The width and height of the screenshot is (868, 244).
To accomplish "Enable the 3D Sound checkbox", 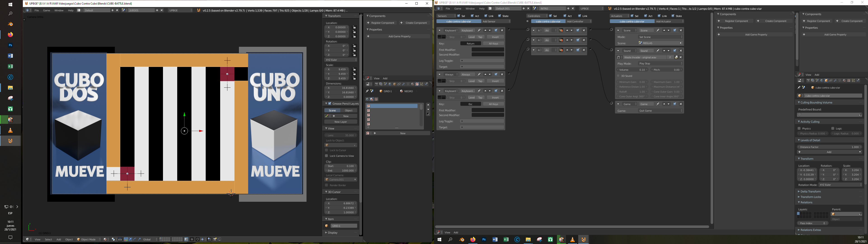I will [619, 76].
